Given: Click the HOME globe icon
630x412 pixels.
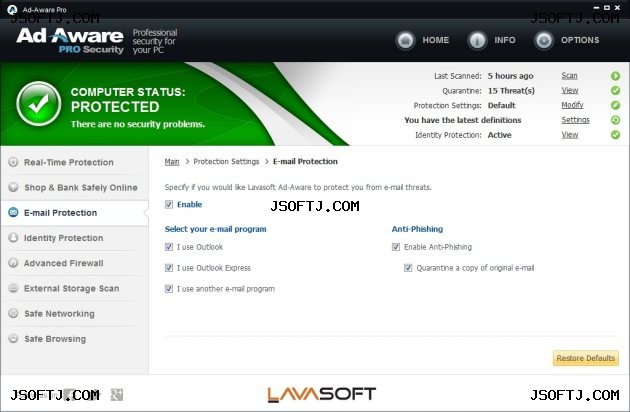Looking at the screenshot, I should pos(405,40).
